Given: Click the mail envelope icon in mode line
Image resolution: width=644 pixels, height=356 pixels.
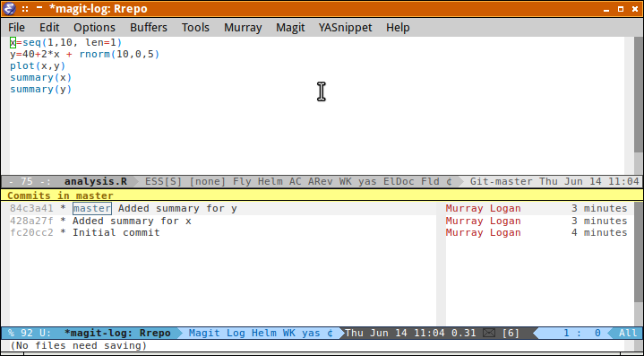Looking at the screenshot, I should pos(489,333).
